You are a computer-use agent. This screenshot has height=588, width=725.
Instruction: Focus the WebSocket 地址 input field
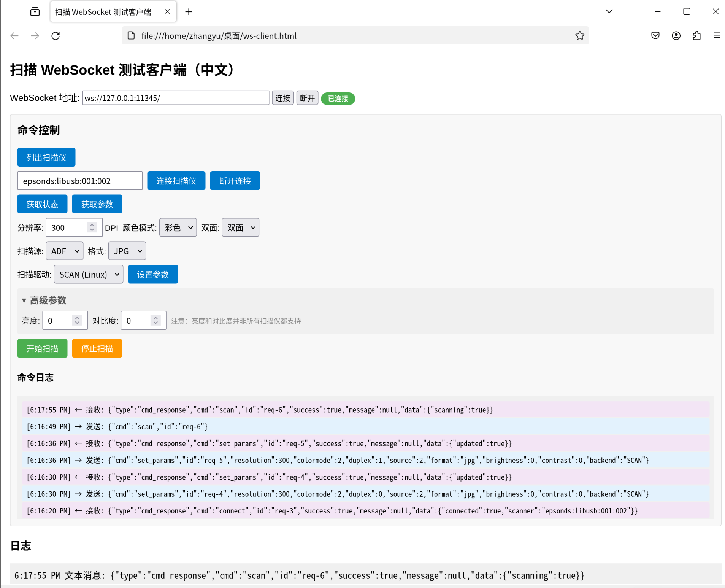176,98
